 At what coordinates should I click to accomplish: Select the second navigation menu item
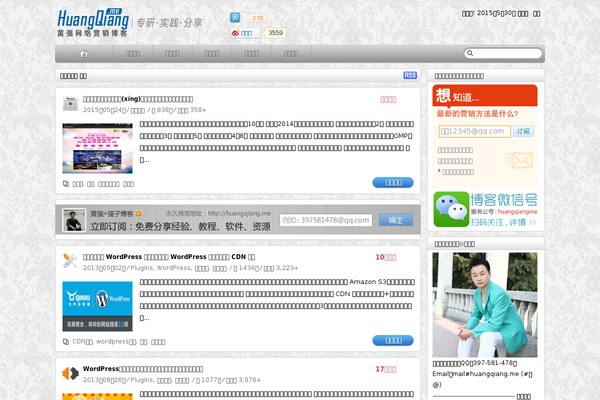pyautogui.click(x=133, y=54)
